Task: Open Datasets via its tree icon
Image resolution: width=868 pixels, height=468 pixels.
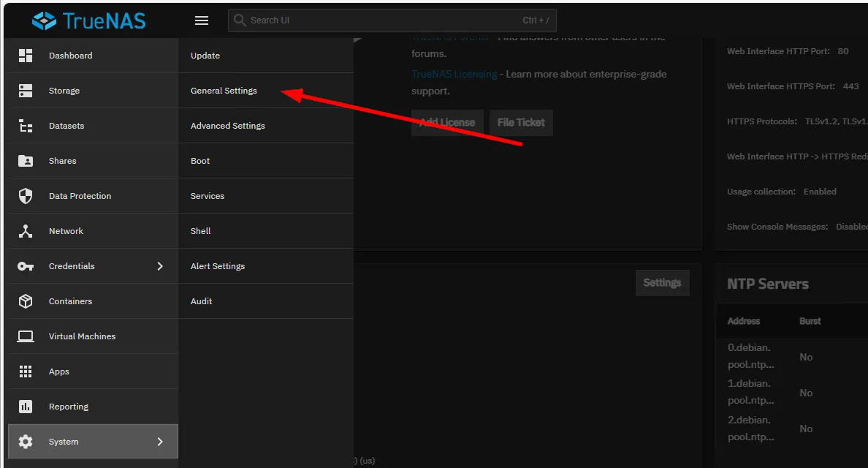Action: point(26,126)
